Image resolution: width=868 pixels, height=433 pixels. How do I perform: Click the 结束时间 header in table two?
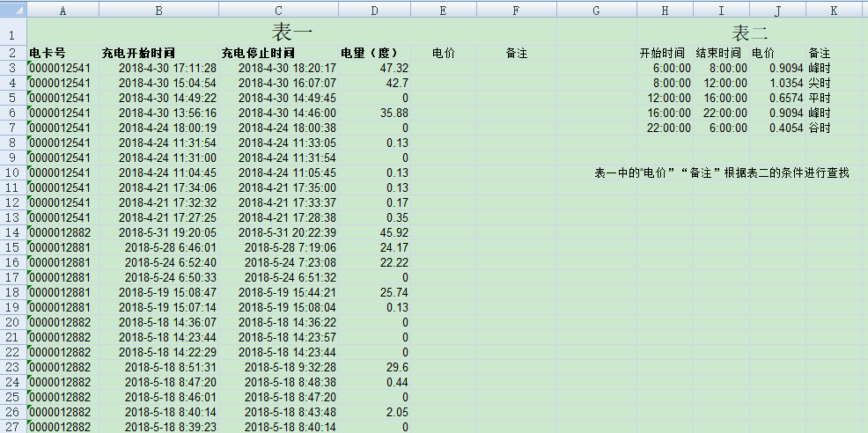[721, 53]
